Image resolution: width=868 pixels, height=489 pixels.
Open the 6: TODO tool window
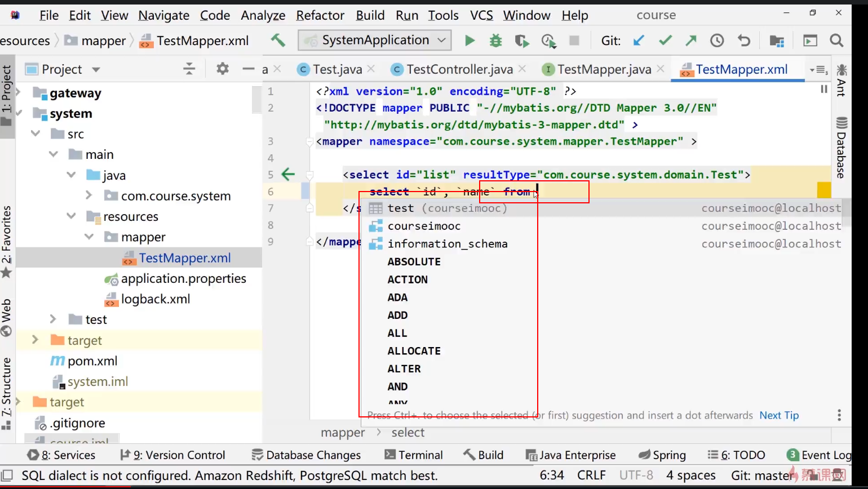tap(736, 455)
